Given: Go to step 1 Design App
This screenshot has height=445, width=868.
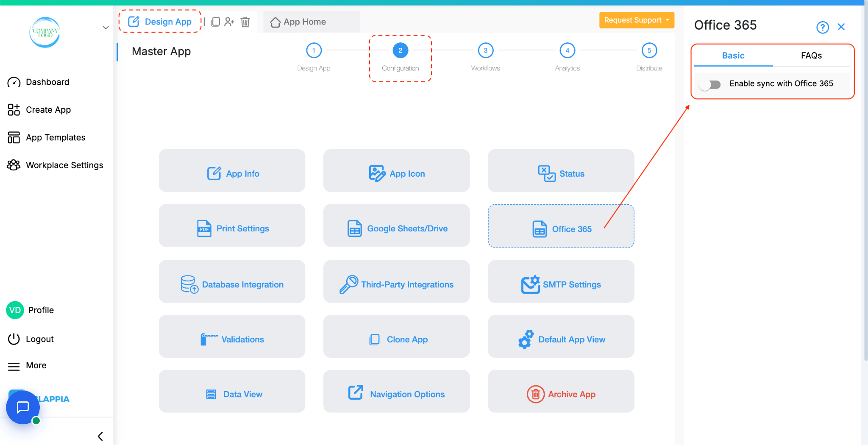Looking at the screenshot, I should [x=314, y=57].
